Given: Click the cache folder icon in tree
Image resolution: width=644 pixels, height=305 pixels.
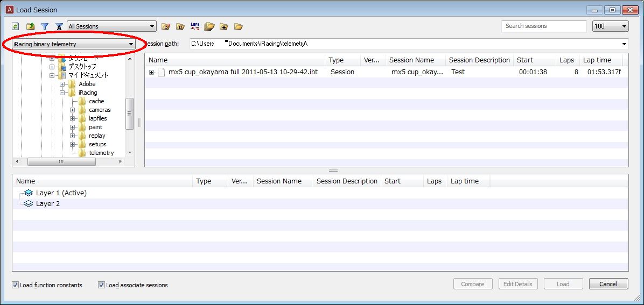Looking at the screenshot, I should [82, 101].
